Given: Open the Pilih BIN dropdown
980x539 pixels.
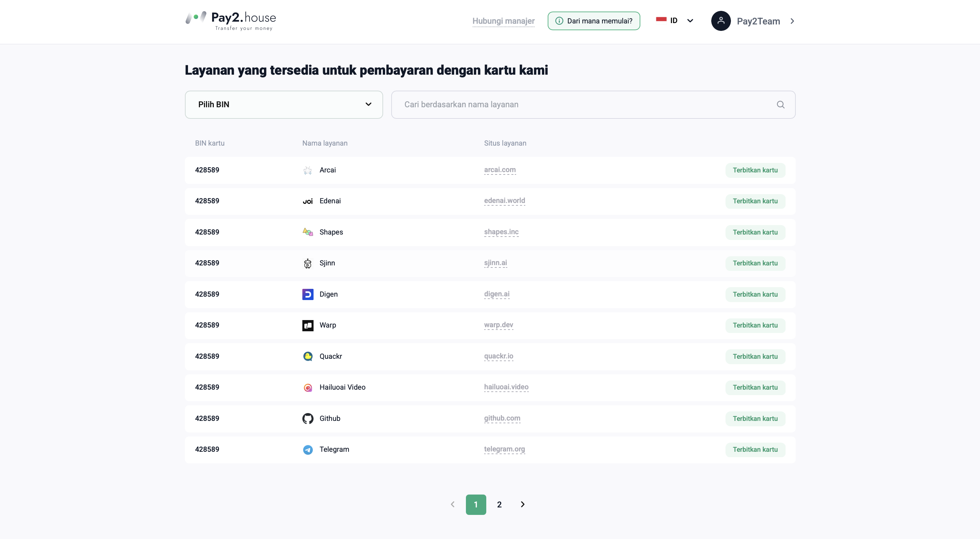Looking at the screenshot, I should [x=284, y=105].
